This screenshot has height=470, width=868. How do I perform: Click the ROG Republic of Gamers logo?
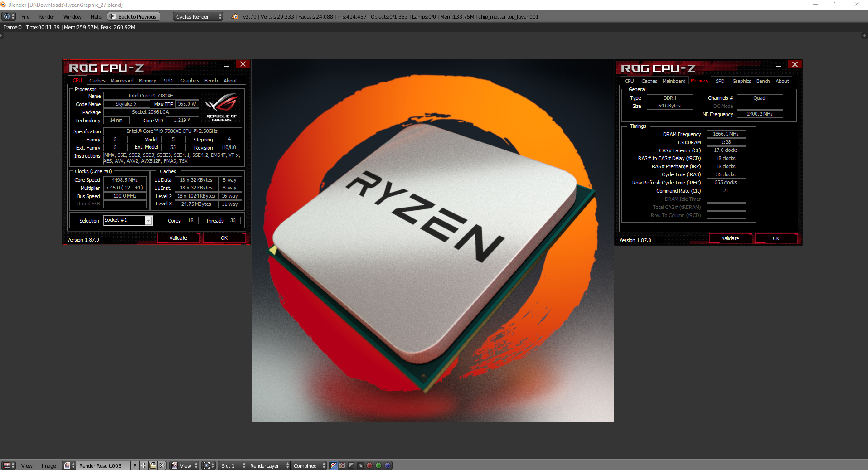point(222,107)
